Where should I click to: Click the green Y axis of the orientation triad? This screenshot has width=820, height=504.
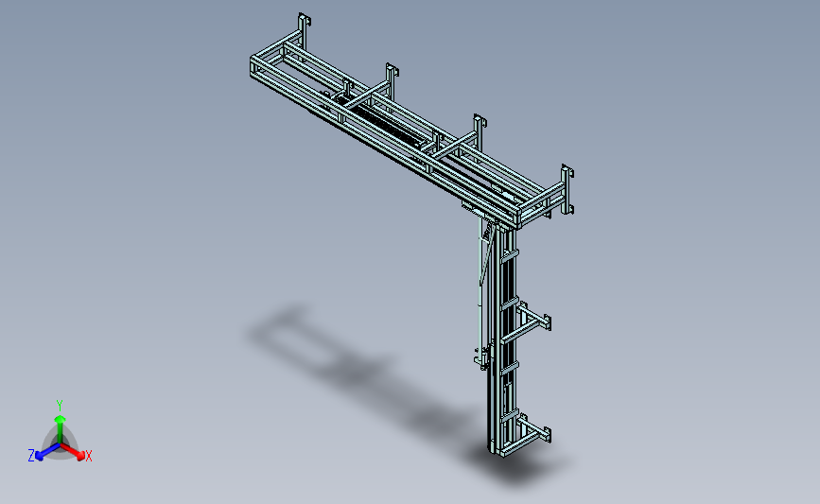60,429
